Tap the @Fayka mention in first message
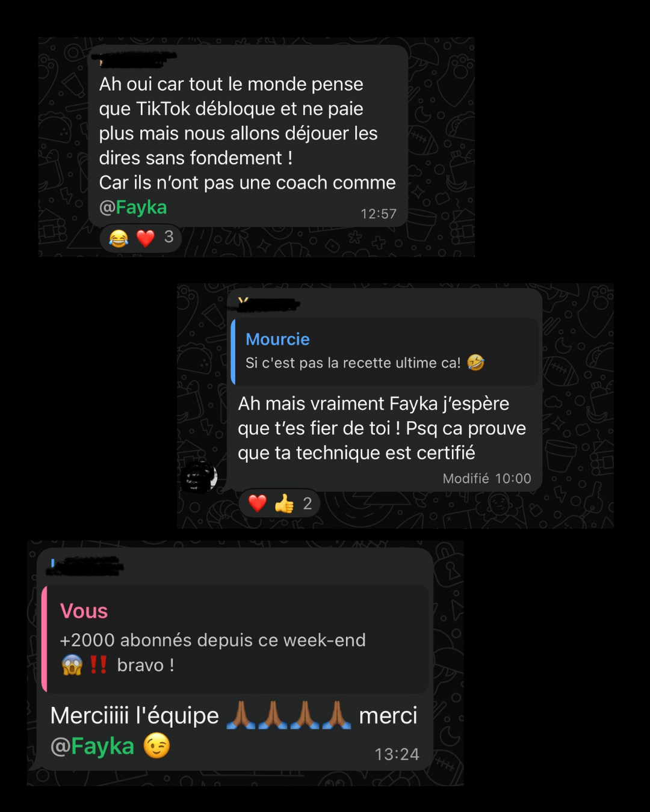This screenshot has height=812, width=650. (133, 207)
